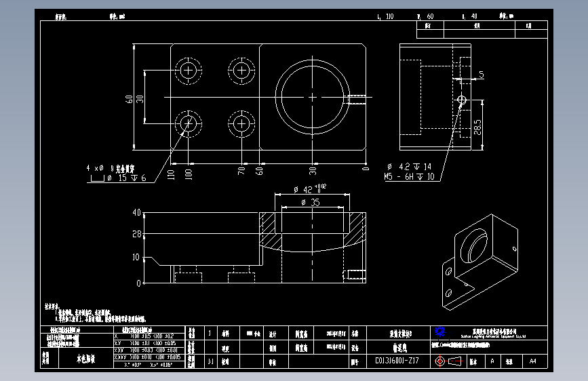Select the 28.5 vertical dimension
Screen dimensions: 588x381
(477, 127)
